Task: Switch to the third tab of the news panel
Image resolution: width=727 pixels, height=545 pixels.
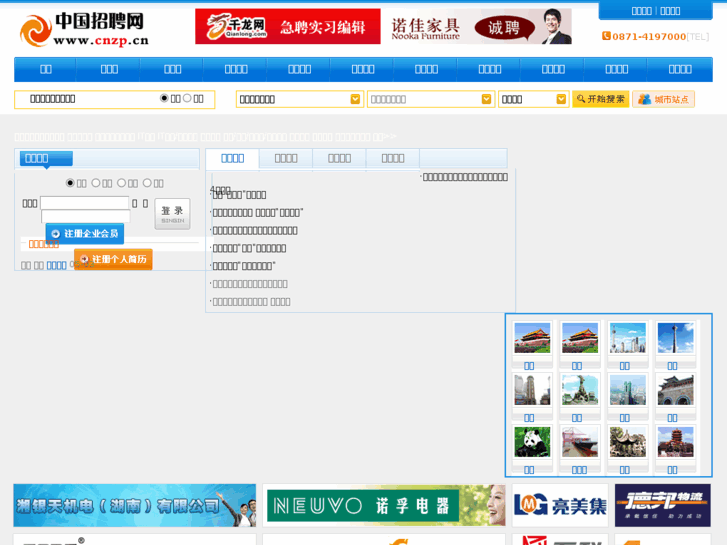Action: point(339,159)
